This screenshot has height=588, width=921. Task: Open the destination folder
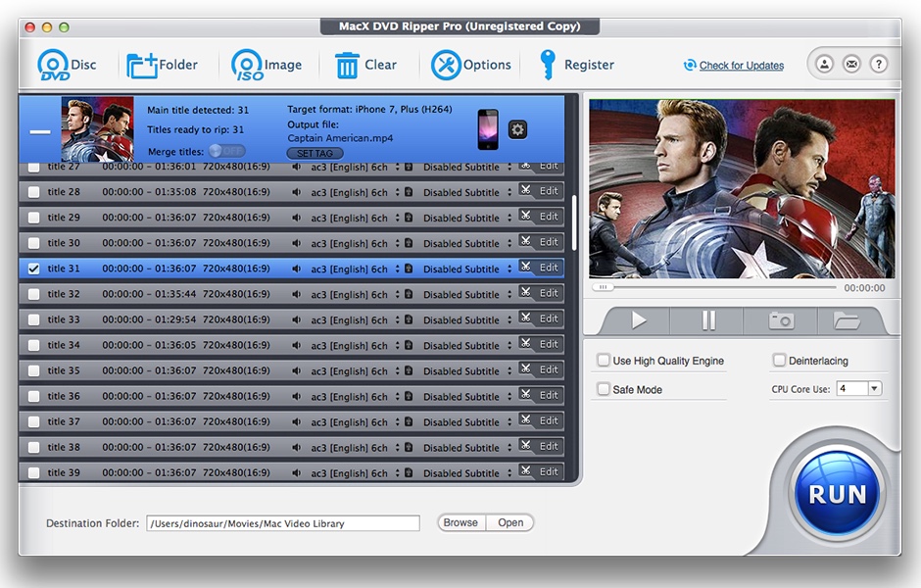pos(510,522)
